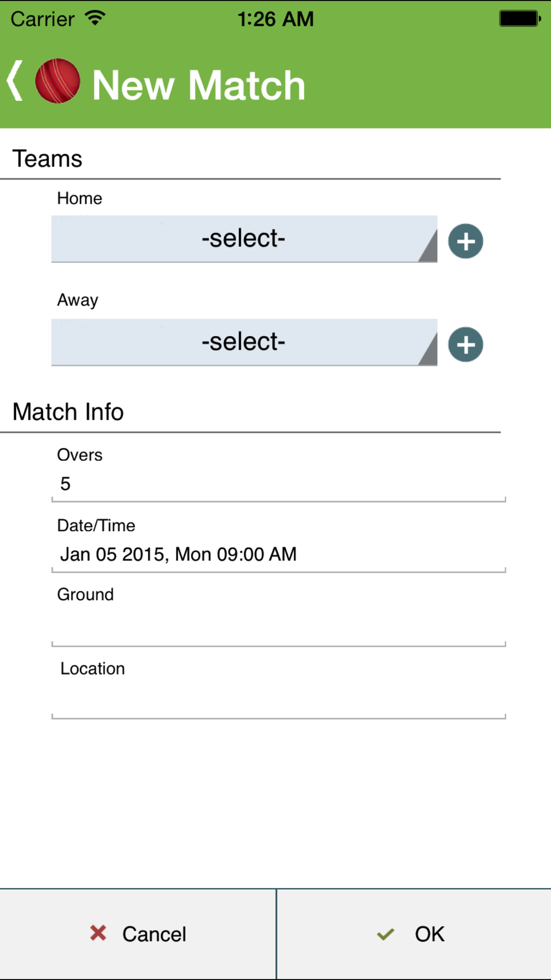Tap the New Match title text
This screenshot has height=980, width=551.
click(x=198, y=85)
